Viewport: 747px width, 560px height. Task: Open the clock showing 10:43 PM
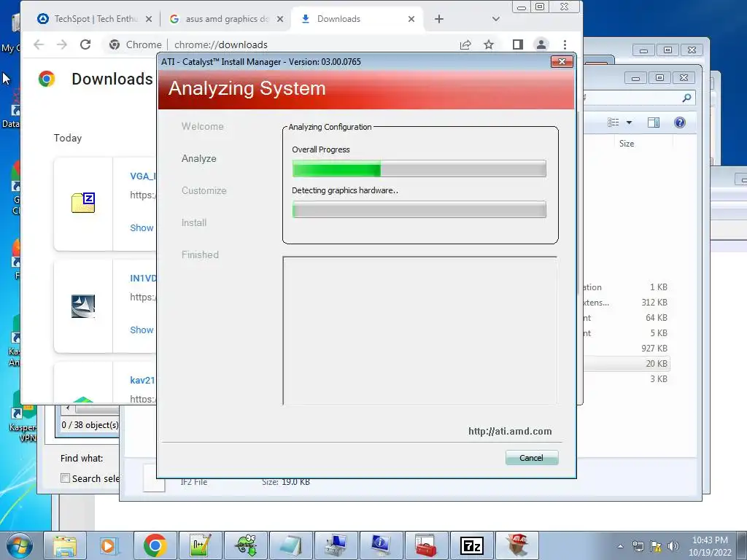(x=710, y=546)
